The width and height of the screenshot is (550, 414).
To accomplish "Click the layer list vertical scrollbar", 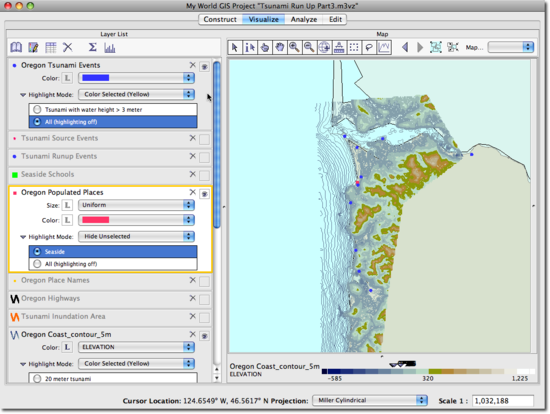I will pyautogui.click(x=217, y=145).
